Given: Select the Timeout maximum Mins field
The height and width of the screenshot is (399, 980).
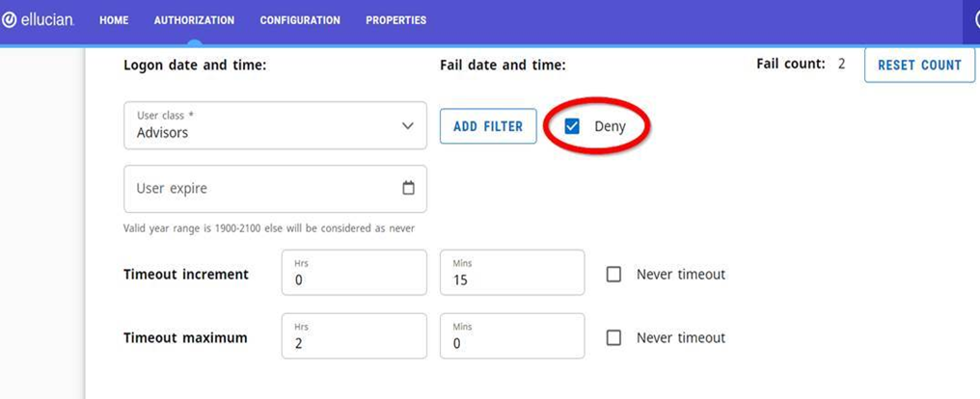Looking at the screenshot, I should [512, 336].
